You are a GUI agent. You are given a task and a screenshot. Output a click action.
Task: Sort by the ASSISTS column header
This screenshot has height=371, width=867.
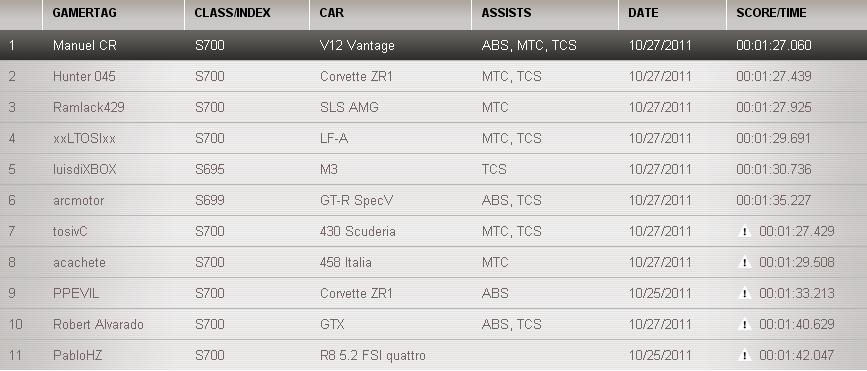coord(506,13)
